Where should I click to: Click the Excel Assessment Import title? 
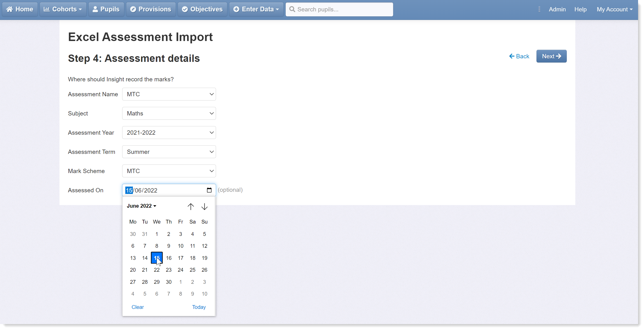pos(140,37)
